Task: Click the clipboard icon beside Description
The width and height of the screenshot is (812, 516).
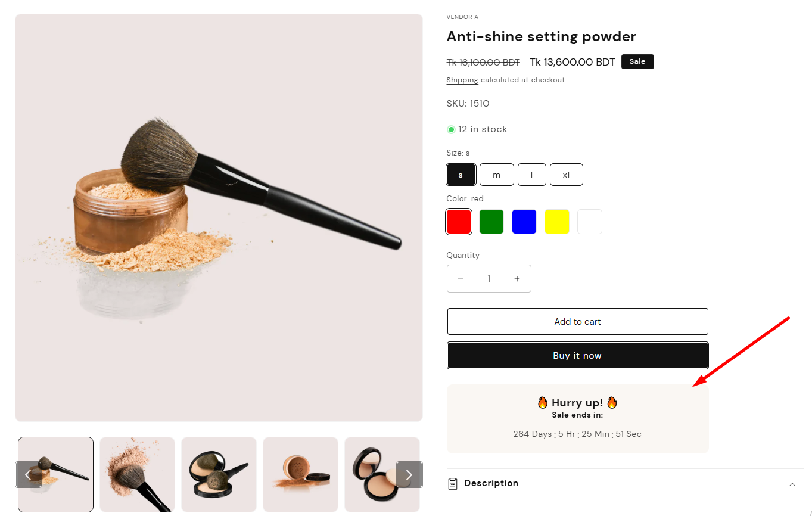Action: pos(453,483)
